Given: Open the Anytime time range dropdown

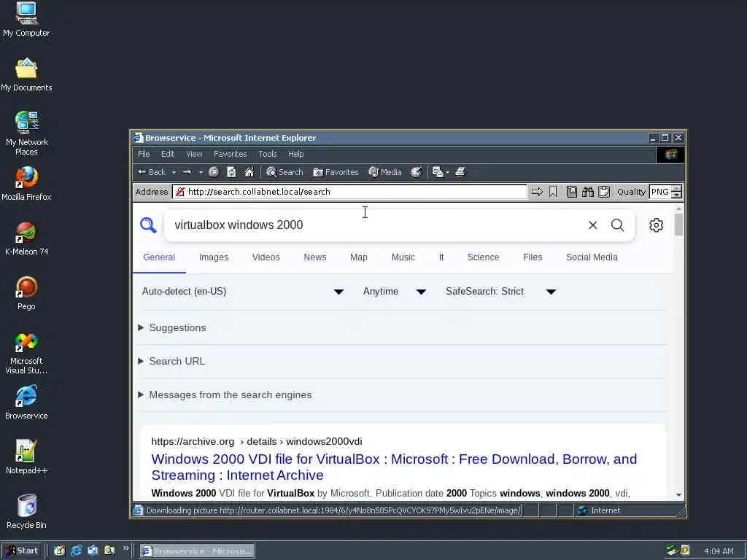Looking at the screenshot, I should [x=395, y=292].
